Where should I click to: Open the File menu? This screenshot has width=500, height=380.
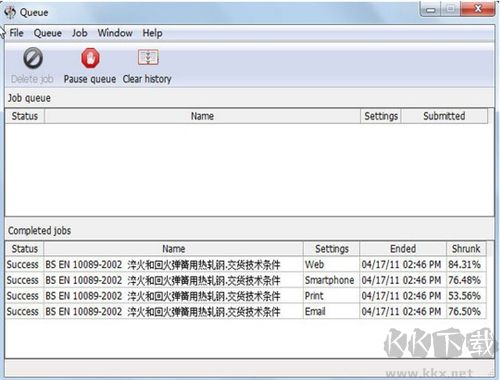click(16, 33)
